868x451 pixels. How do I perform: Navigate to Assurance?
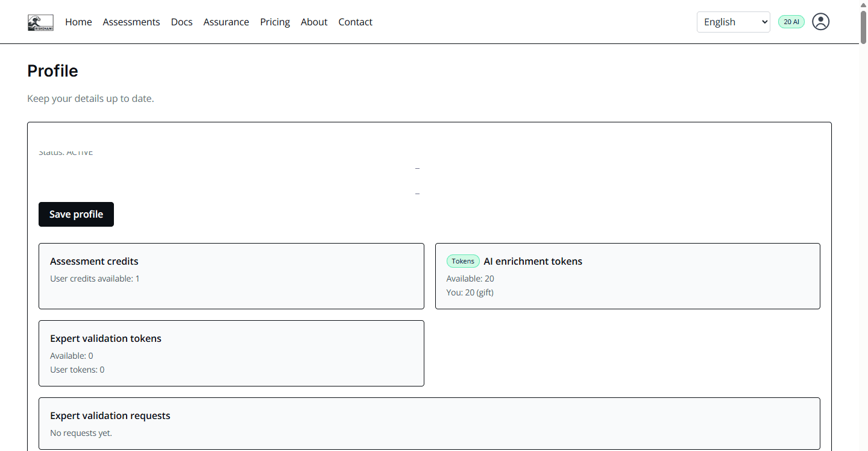click(x=226, y=22)
